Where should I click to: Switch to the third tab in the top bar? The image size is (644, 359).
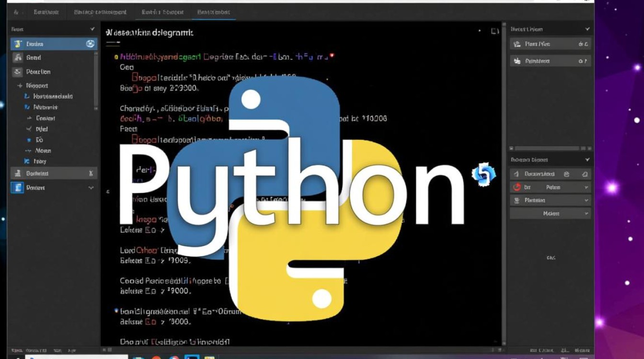pos(163,12)
